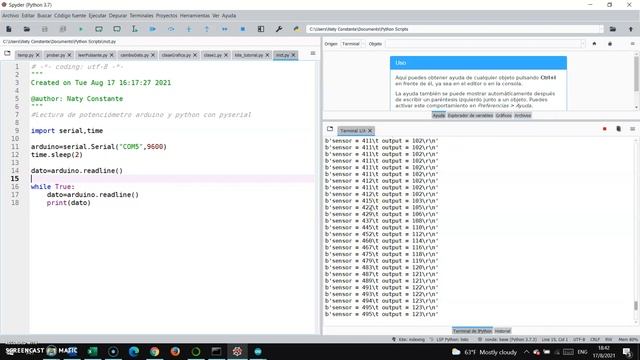Save all open files
Image resolution: width=640 pixels, height=360 pixels.
pos(62,29)
